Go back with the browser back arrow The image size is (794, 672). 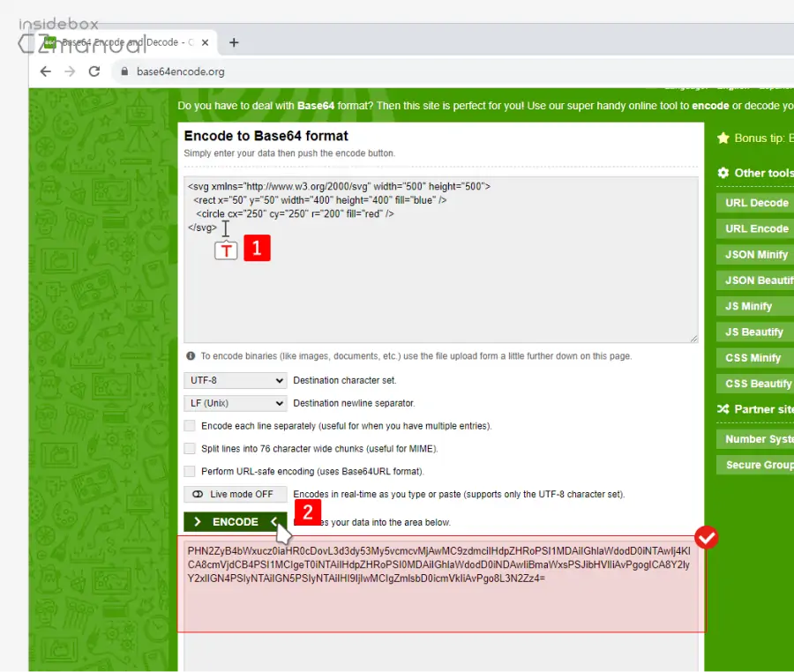pyautogui.click(x=46, y=71)
